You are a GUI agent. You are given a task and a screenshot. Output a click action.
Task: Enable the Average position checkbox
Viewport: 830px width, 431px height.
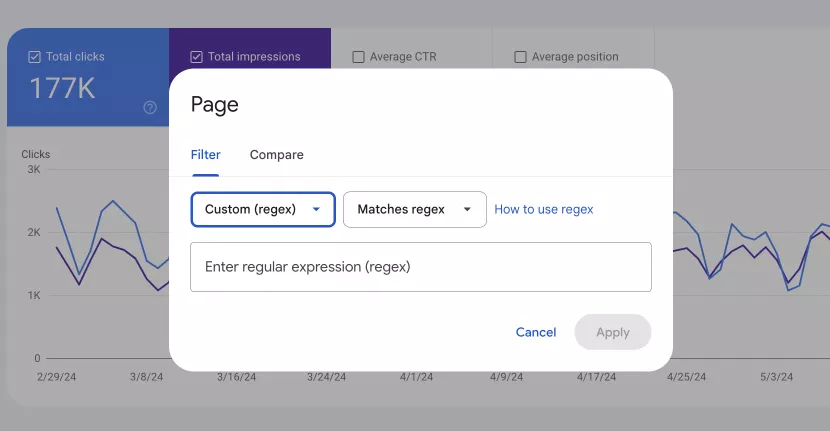(x=520, y=57)
